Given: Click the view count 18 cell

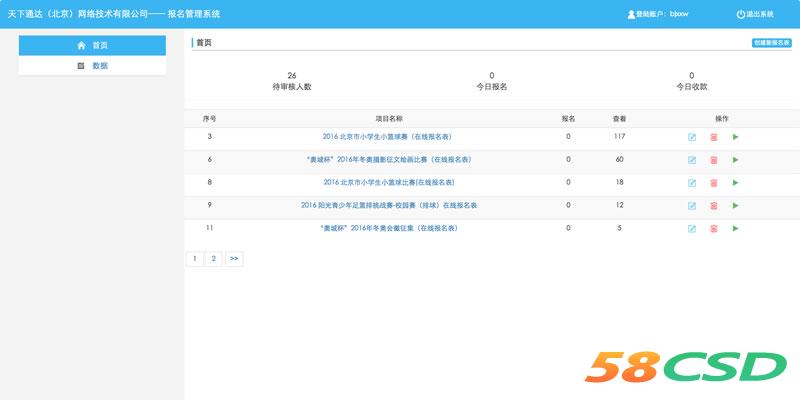Looking at the screenshot, I should 619,183.
